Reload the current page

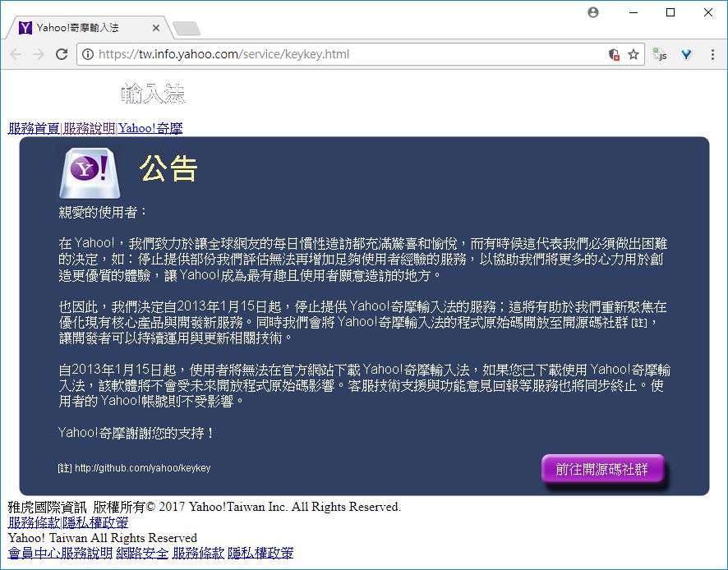(61, 54)
